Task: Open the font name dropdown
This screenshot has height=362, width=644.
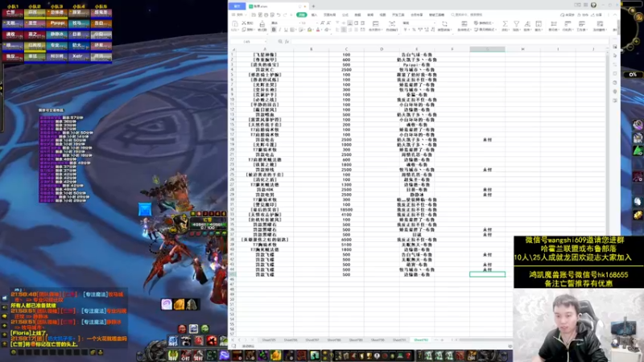Action: click(x=299, y=23)
